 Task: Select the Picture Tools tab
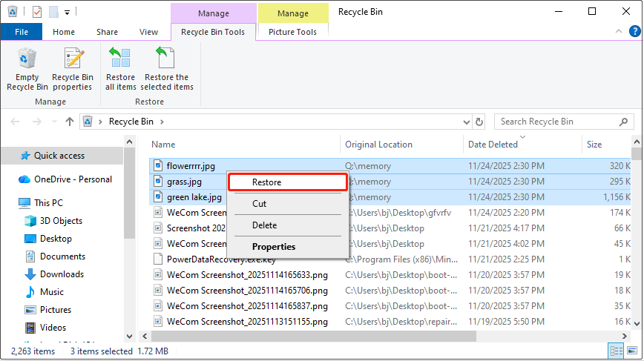point(292,32)
